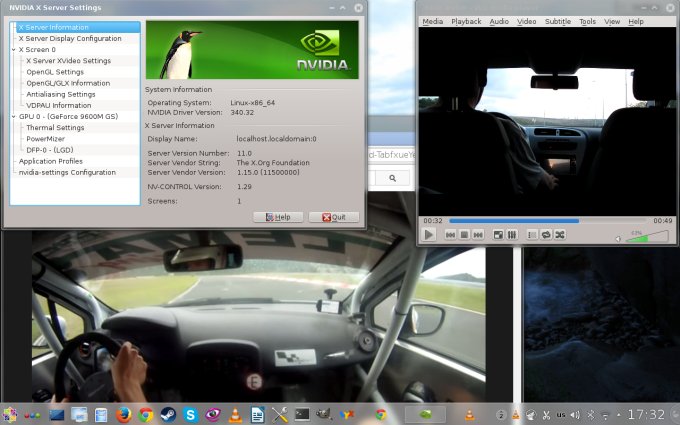Open the purple eye application icon
680x425 pixels.
coord(212,415)
